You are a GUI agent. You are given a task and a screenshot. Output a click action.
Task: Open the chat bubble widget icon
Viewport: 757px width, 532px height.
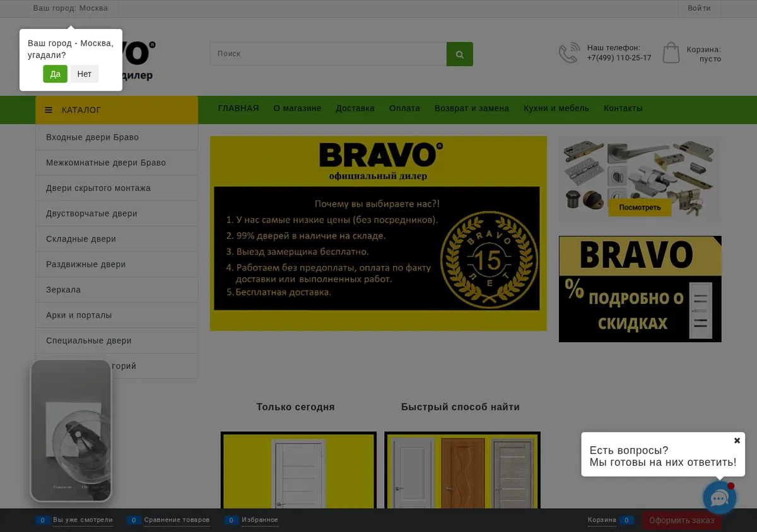point(720,498)
